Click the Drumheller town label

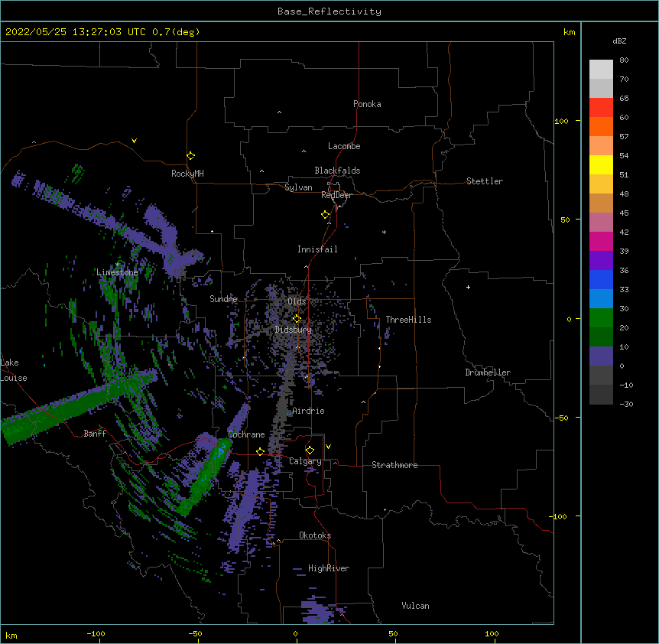(x=488, y=372)
